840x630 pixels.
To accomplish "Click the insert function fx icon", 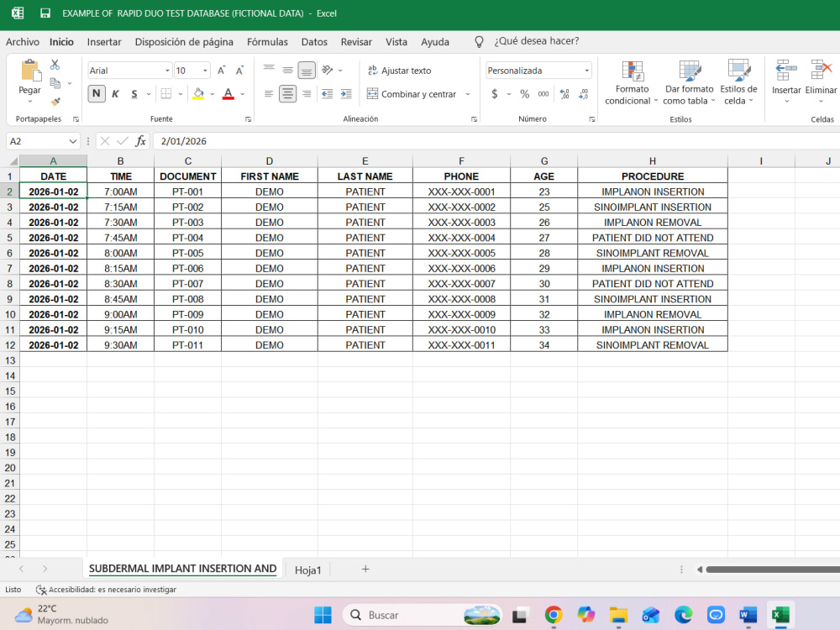I will 140,141.
